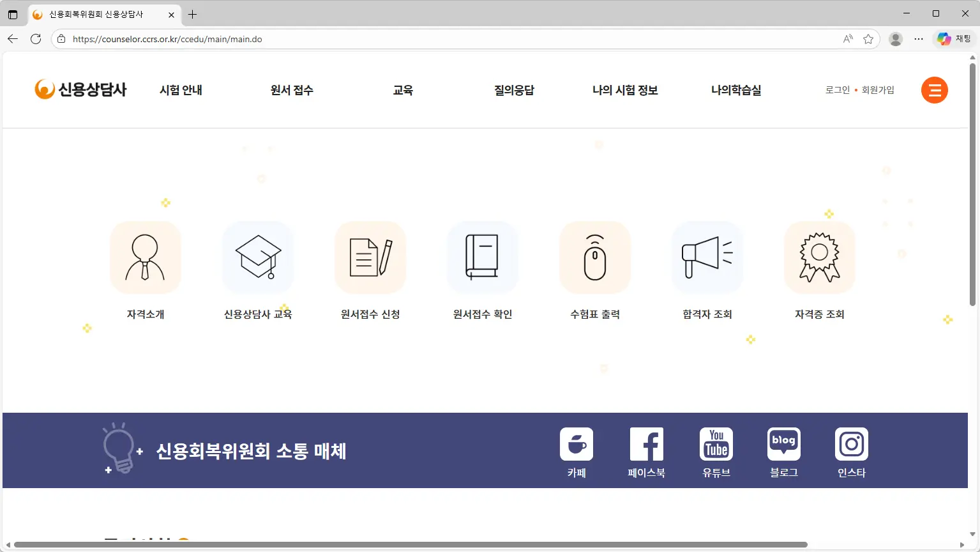
Task: Open the orange hamburger menu button
Action: coord(934,90)
